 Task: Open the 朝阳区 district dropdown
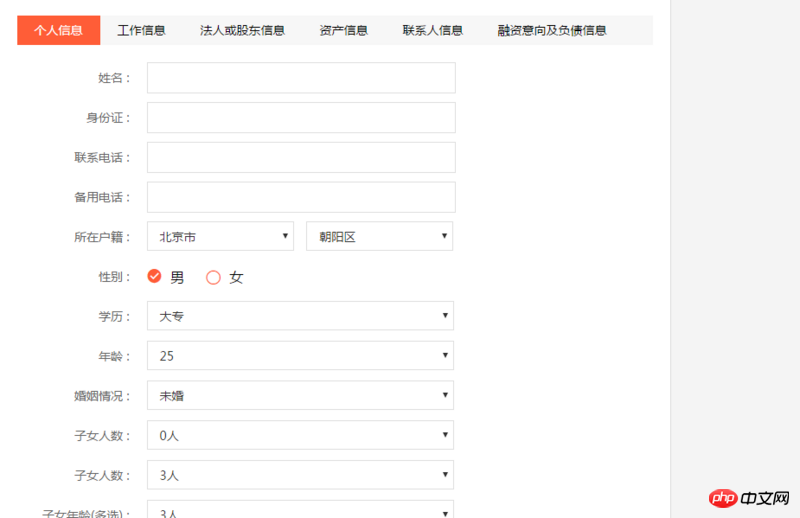click(x=380, y=236)
